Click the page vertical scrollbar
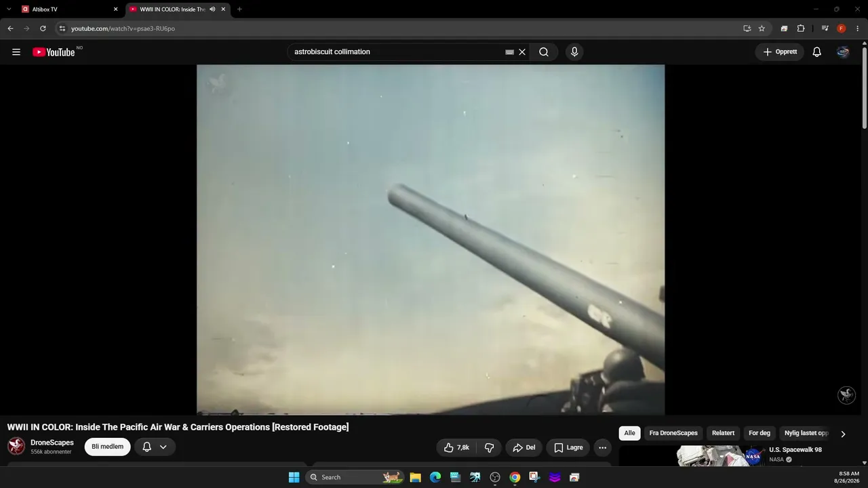The height and width of the screenshot is (488, 868). pyautogui.click(x=865, y=88)
